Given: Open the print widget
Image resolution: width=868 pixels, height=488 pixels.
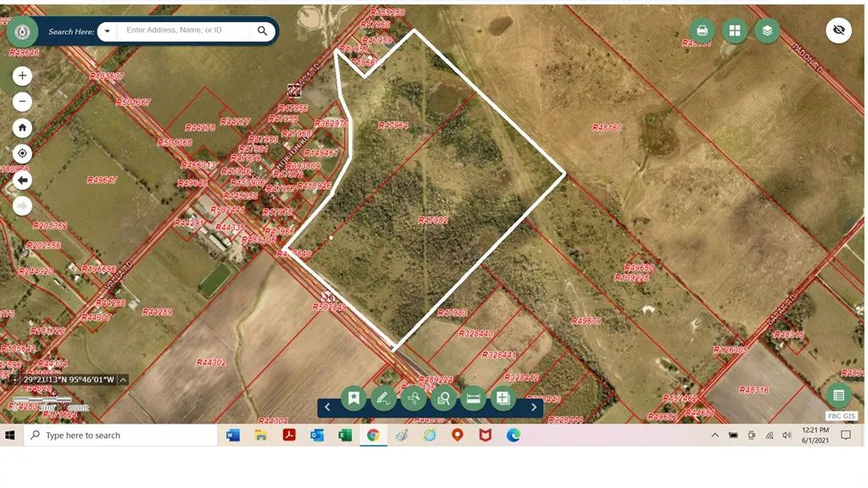Looking at the screenshot, I should click(x=702, y=30).
